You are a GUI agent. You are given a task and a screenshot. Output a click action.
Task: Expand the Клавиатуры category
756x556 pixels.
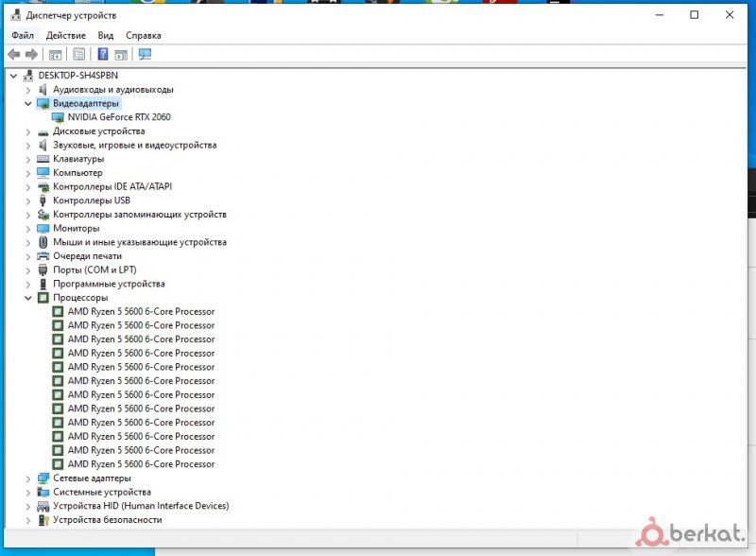28,159
